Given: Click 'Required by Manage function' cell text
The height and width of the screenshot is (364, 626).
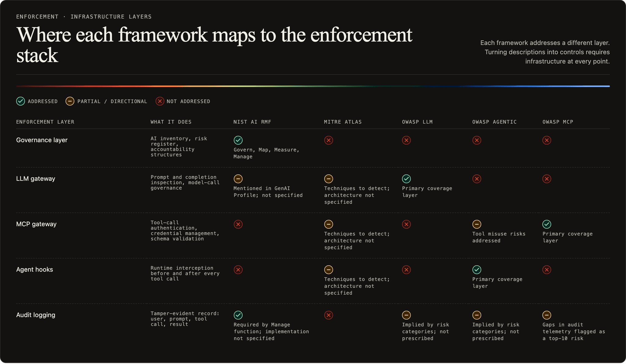Looking at the screenshot, I should (x=271, y=332).
